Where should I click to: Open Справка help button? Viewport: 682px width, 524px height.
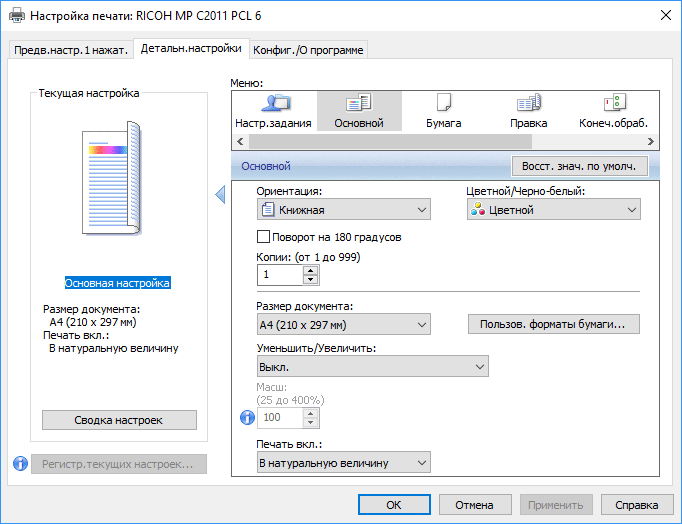click(637, 505)
